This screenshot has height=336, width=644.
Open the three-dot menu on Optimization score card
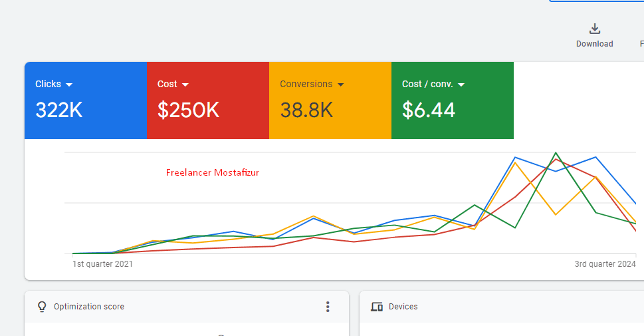[328, 307]
